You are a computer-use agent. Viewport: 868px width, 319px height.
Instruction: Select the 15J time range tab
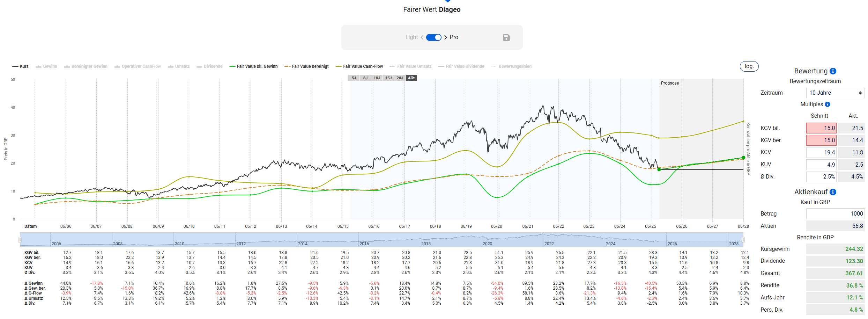[388, 78]
